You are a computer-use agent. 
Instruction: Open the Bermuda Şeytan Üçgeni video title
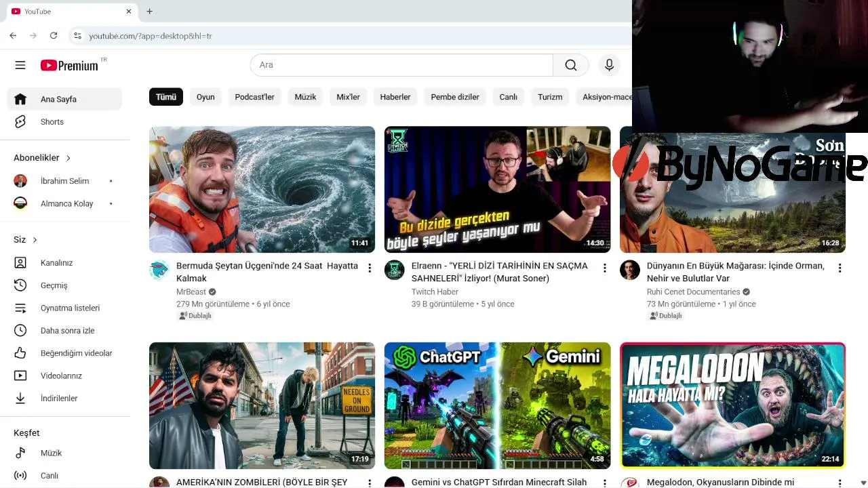coord(267,272)
